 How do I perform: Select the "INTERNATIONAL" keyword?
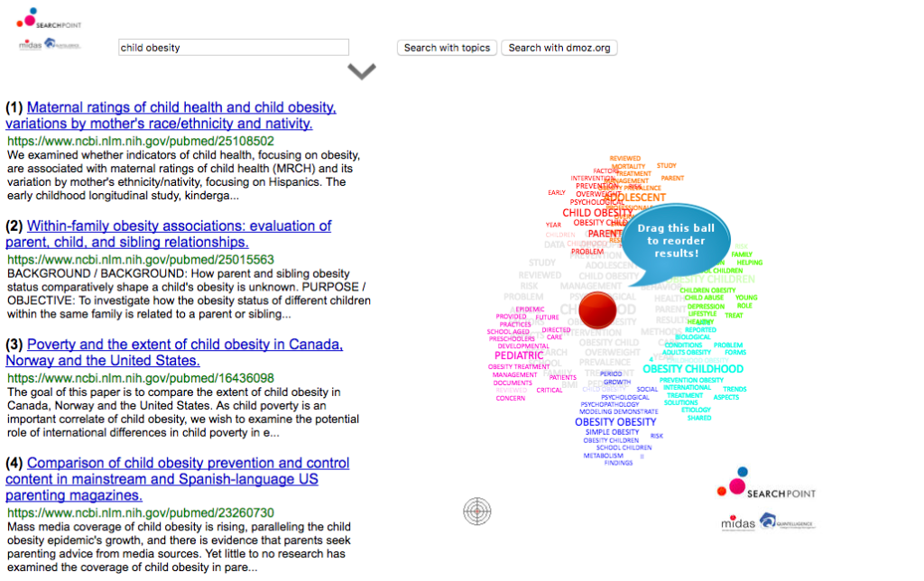click(687, 388)
